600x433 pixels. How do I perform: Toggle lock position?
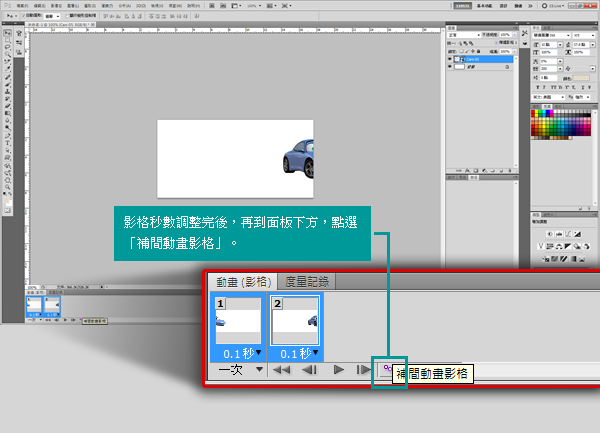(473, 51)
